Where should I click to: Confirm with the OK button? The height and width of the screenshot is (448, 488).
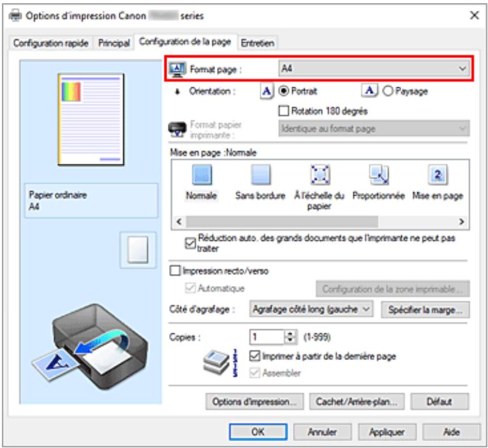point(258,432)
